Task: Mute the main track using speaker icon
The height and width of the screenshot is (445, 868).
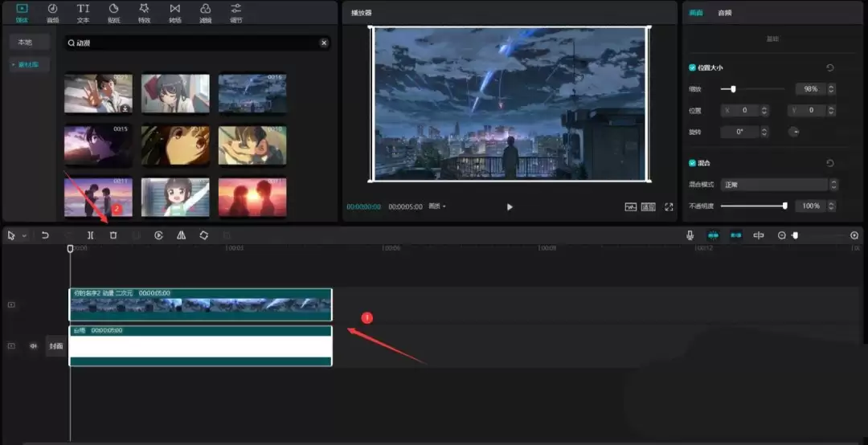Action: coord(34,346)
